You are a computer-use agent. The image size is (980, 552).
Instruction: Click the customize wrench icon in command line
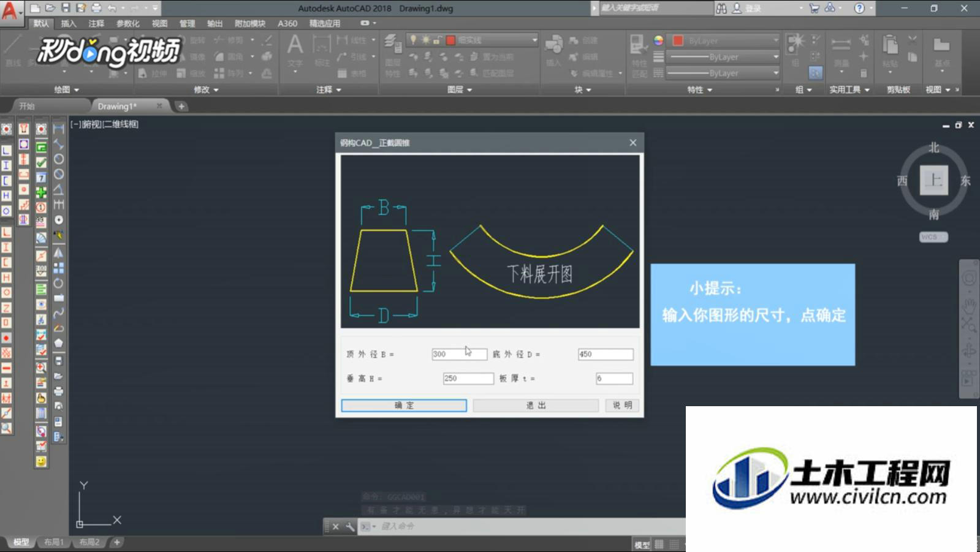click(349, 526)
